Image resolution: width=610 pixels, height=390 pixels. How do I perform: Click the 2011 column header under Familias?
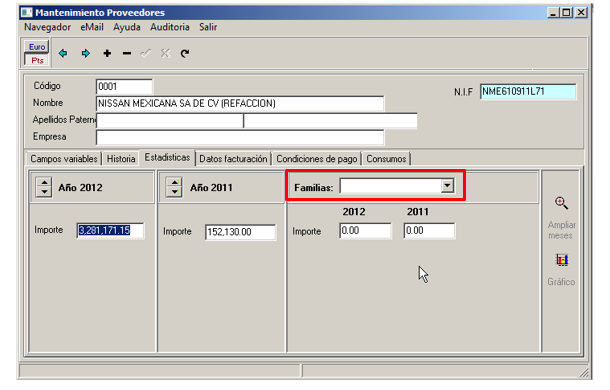click(418, 212)
